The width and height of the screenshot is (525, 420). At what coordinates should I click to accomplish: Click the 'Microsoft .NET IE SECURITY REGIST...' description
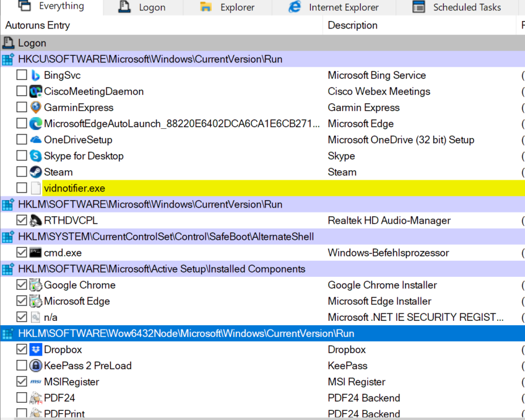click(415, 317)
